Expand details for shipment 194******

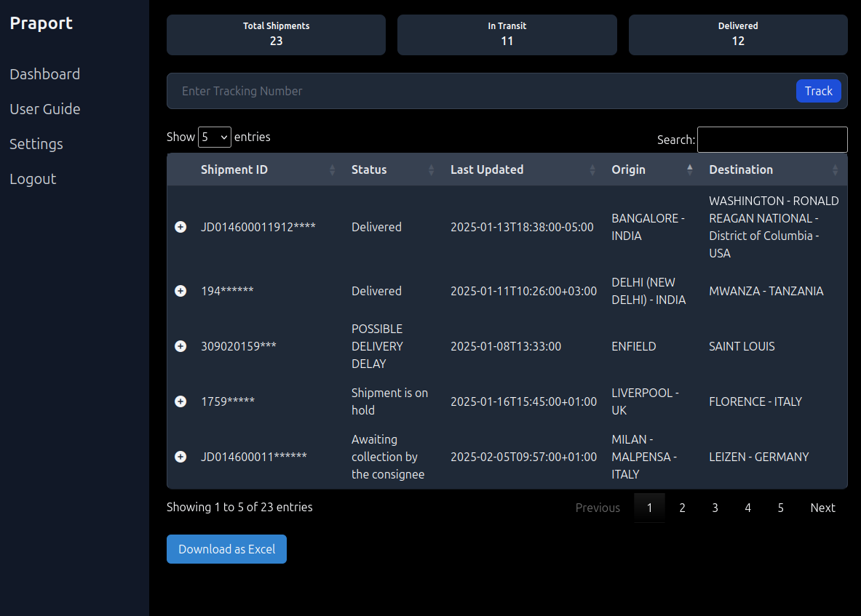180,290
